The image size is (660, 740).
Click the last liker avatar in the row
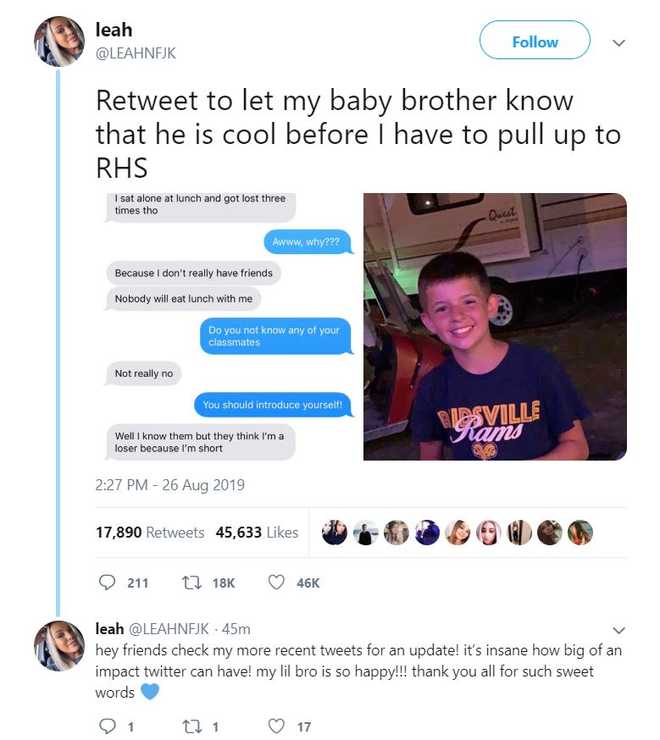580,533
